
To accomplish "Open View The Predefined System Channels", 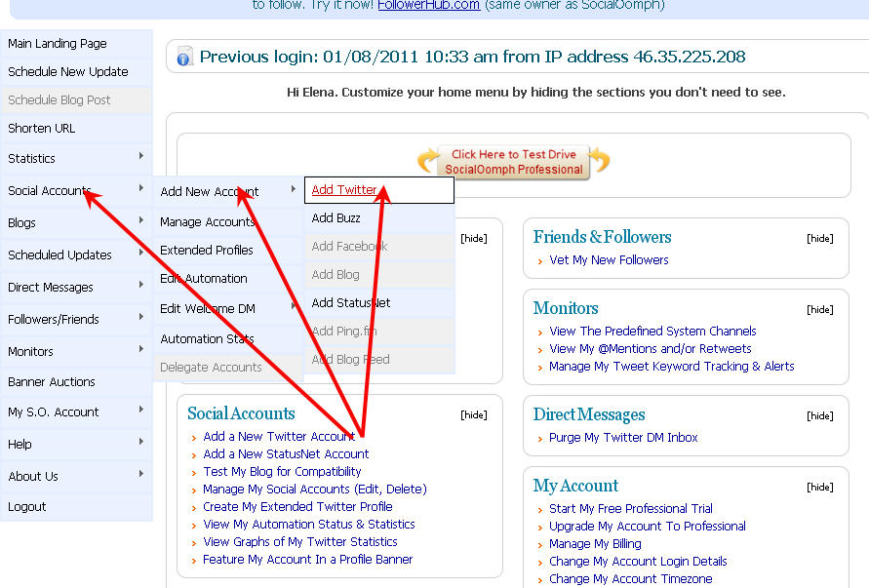I will pyautogui.click(x=652, y=332).
